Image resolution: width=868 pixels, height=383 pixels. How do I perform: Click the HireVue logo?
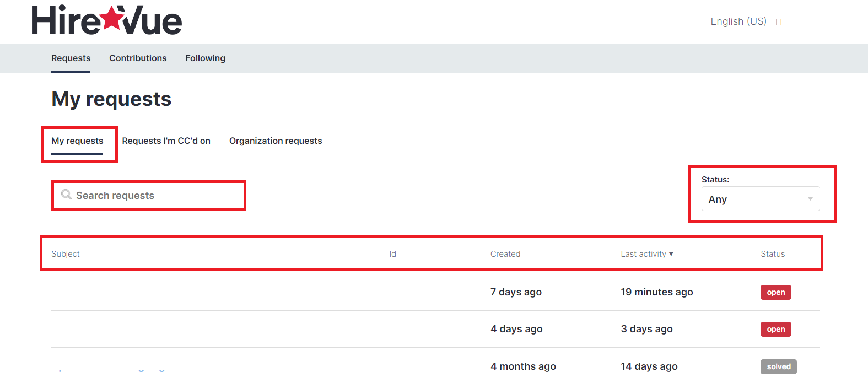tap(106, 21)
